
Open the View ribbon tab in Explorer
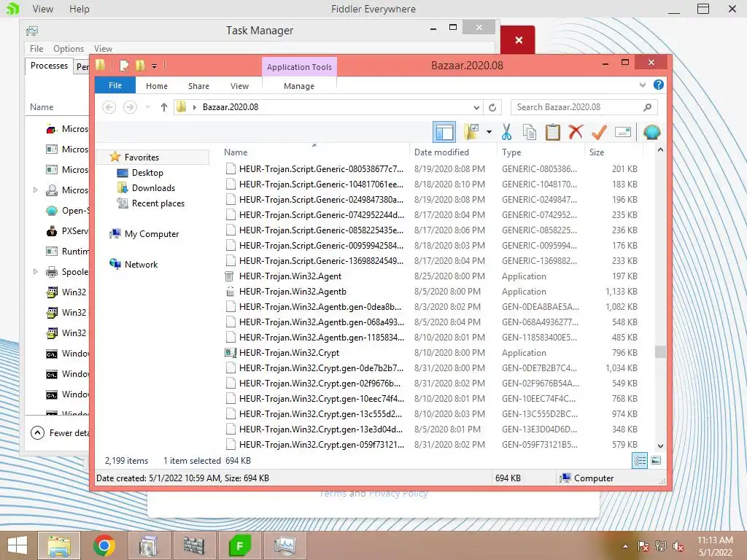(239, 86)
